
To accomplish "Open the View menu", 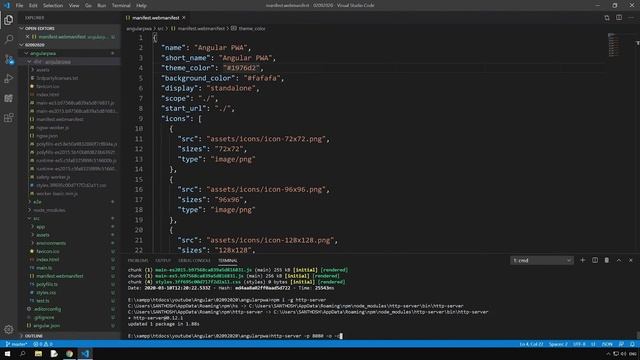I will click(x=74, y=5).
